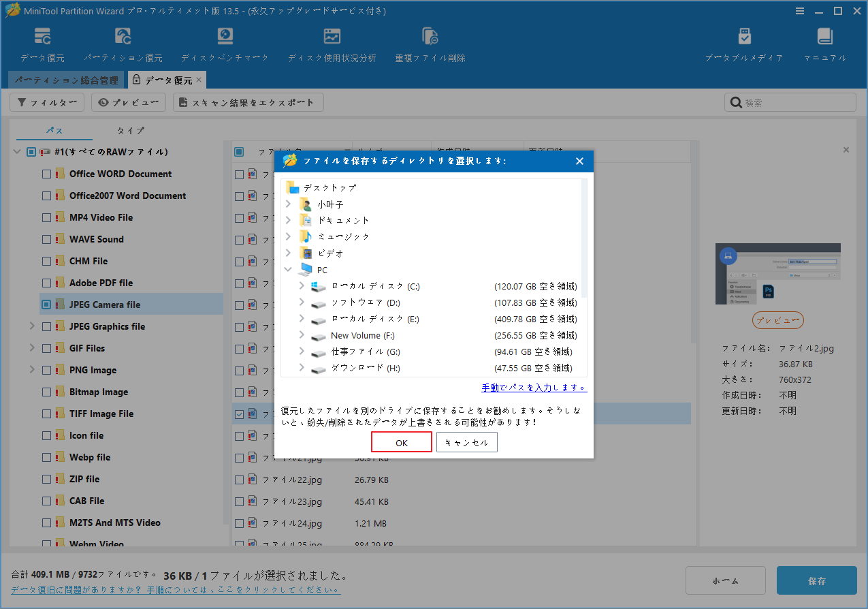The width and height of the screenshot is (868, 609).
Task: Click the hamburger menu icon top right
Action: tap(800, 11)
